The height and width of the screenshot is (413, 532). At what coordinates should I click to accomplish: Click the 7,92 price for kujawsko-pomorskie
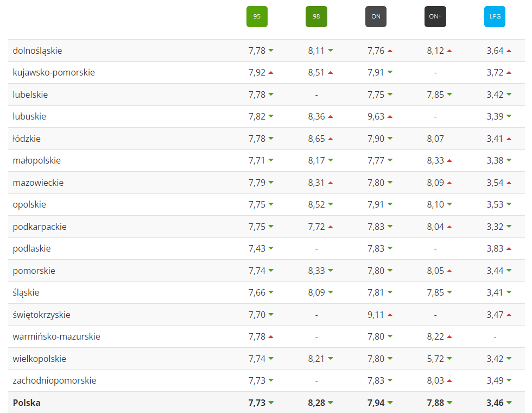257,73
